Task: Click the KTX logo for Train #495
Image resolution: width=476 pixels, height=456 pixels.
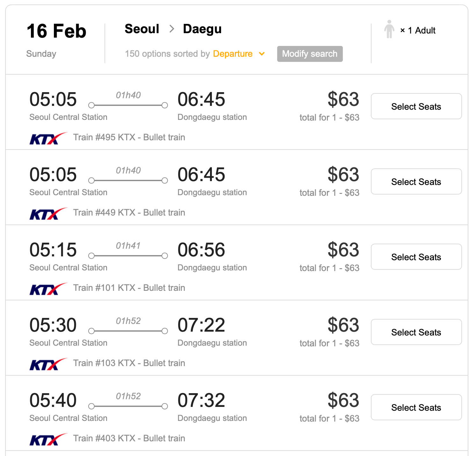Action: tap(48, 138)
